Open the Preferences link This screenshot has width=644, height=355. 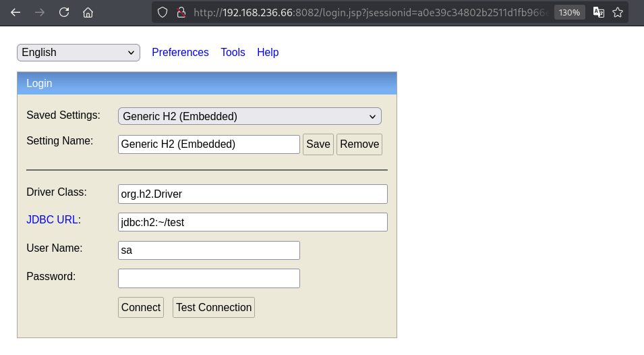(180, 52)
